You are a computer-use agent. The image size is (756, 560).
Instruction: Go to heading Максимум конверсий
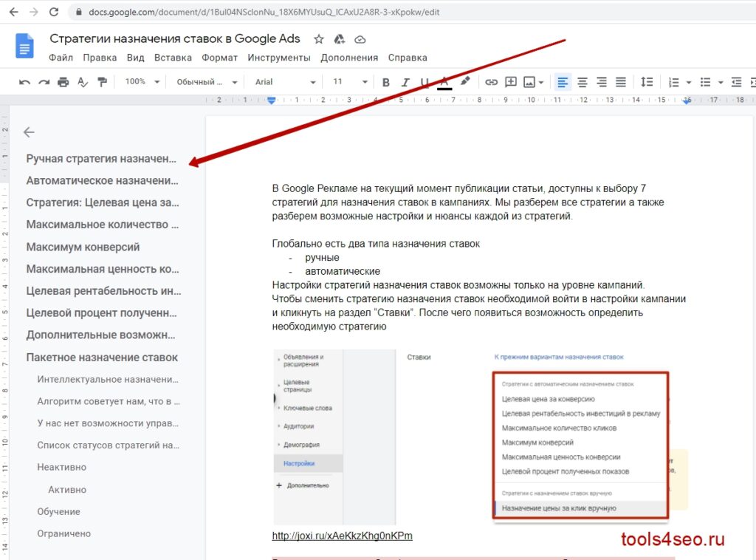tap(83, 247)
